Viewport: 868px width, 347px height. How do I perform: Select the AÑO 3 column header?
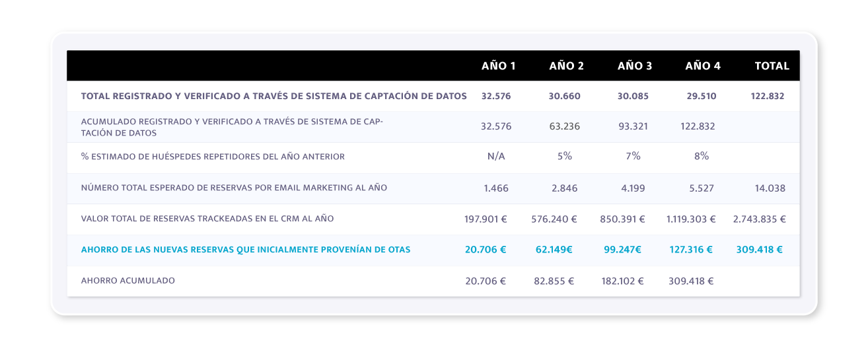[x=635, y=66]
